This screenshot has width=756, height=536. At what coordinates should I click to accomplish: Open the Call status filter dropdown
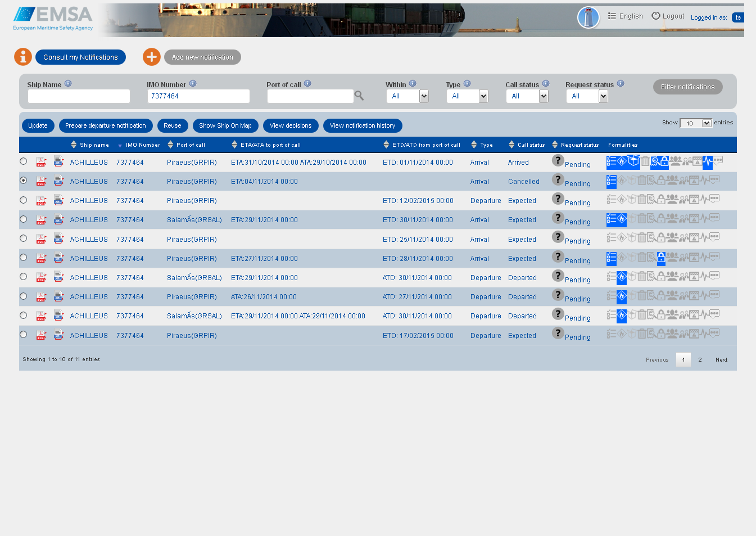(x=527, y=96)
